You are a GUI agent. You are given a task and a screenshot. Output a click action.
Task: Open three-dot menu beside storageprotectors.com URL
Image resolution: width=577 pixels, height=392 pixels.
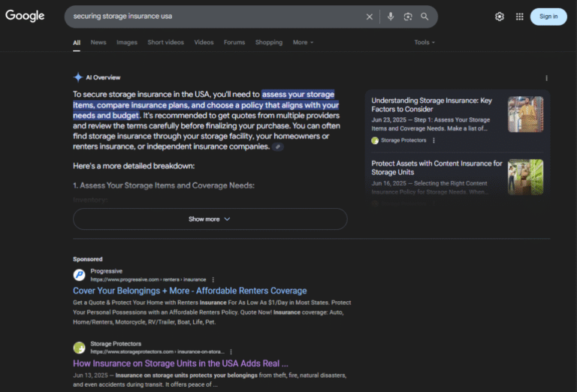pyautogui.click(x=231, y=352)
